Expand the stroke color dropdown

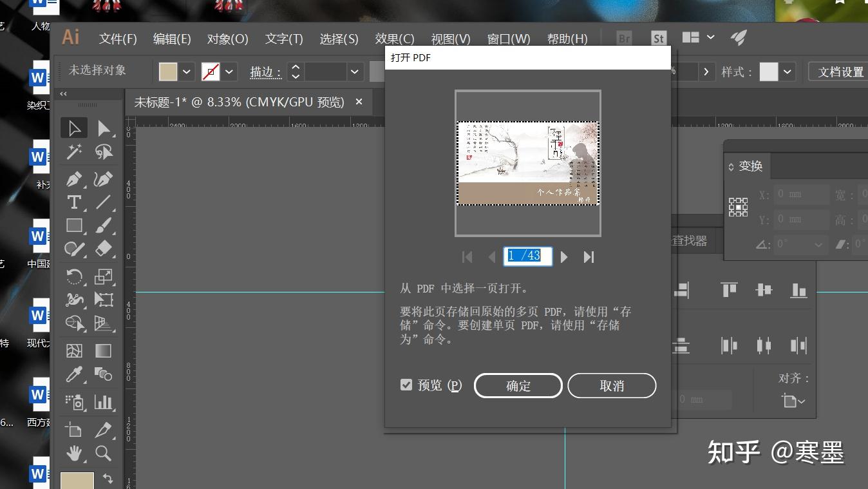[229, 72]
